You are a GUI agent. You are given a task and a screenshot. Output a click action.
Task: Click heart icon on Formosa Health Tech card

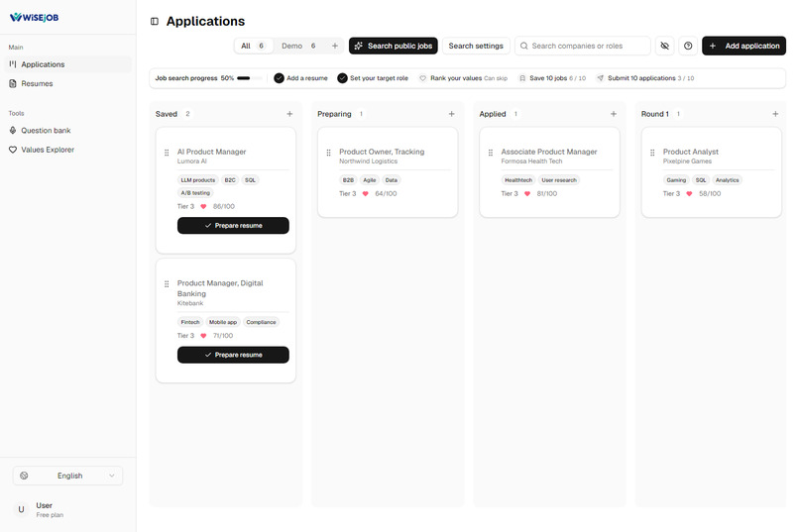click(x=527, y=194)
